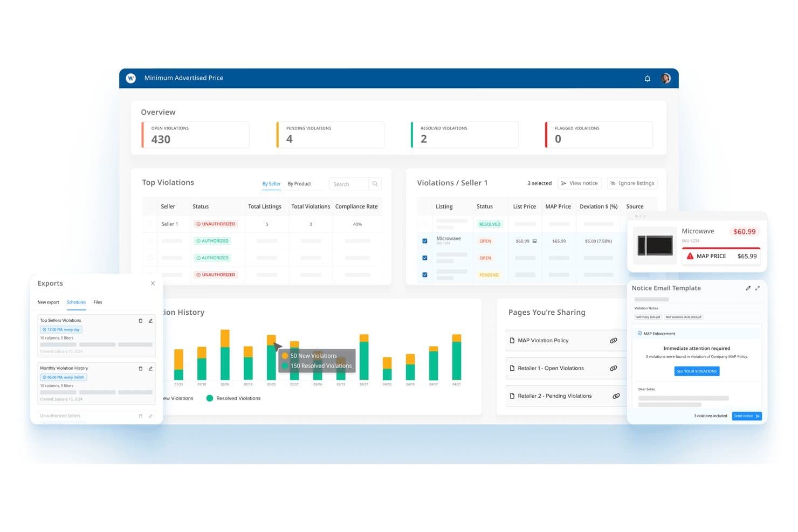Select the Seller 1 row checkbox
Image resolution: width=798 pixels, height=532 pixels.
point(150,224)
